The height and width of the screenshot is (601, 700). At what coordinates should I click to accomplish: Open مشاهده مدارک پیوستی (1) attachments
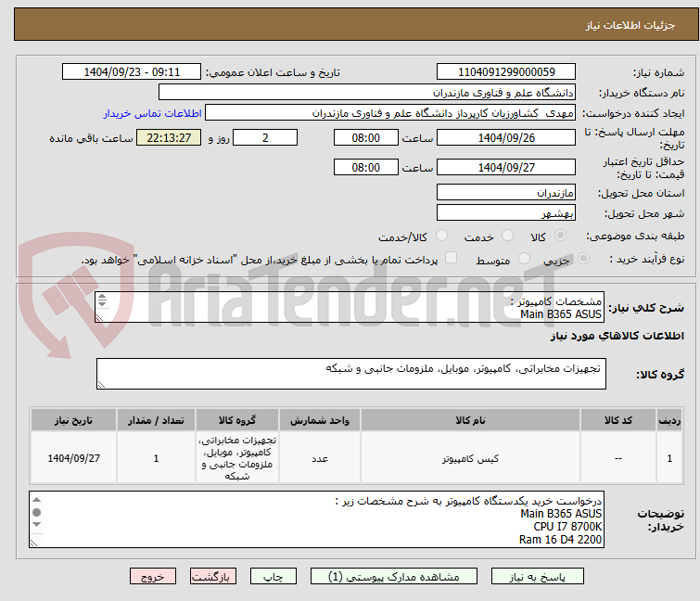(x=393, y=576)
